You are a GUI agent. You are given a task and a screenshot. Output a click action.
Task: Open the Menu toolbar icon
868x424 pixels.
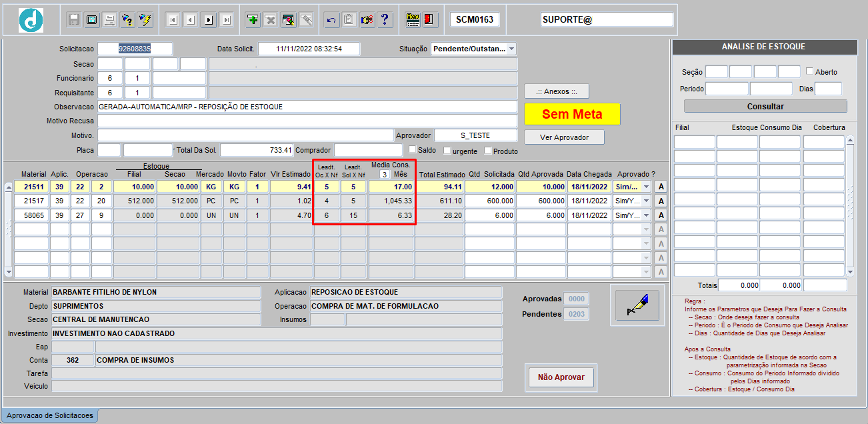[413, 20]
